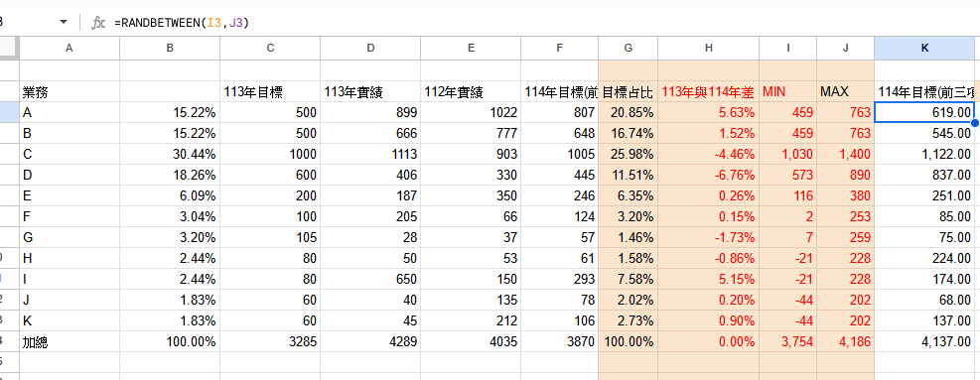
Task: Click the 113年目標 header cell
Action: (x=270, y=92)
